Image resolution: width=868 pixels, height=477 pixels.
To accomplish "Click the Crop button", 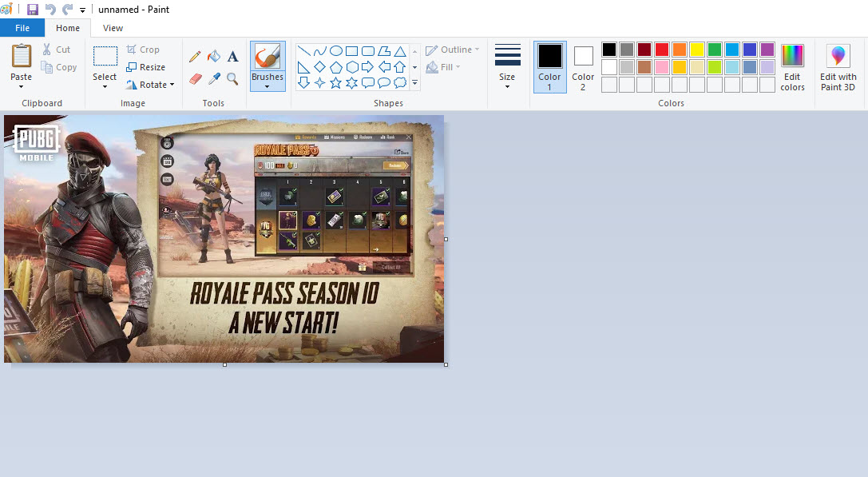I will click(x=143, y=50).
